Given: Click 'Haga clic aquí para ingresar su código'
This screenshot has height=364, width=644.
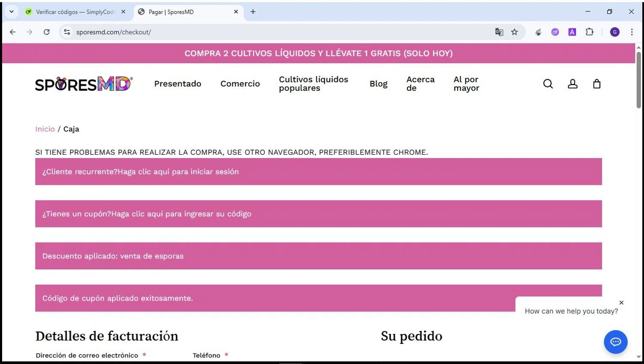Looking at the screenshot, I should point(181,214).
